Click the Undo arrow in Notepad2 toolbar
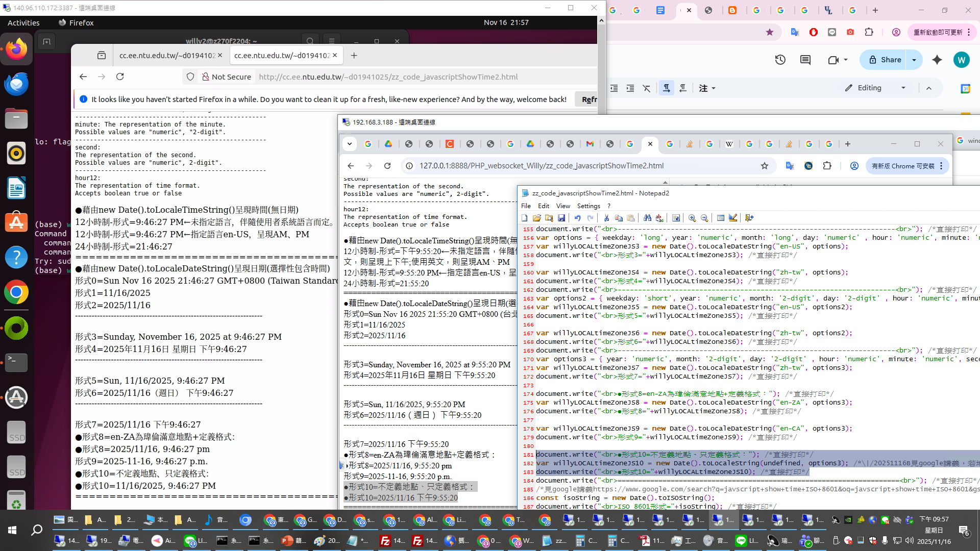The image size is (980, 551). (578, 218)
